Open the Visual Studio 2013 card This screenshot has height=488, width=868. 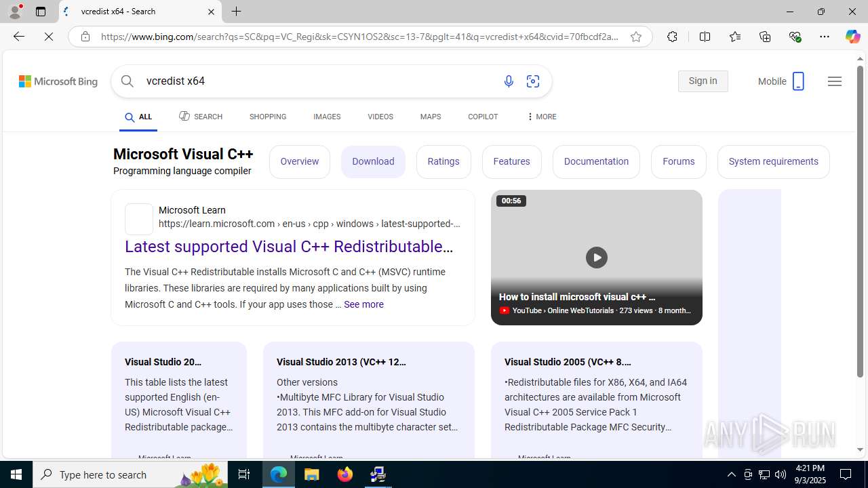click(369, 400)
